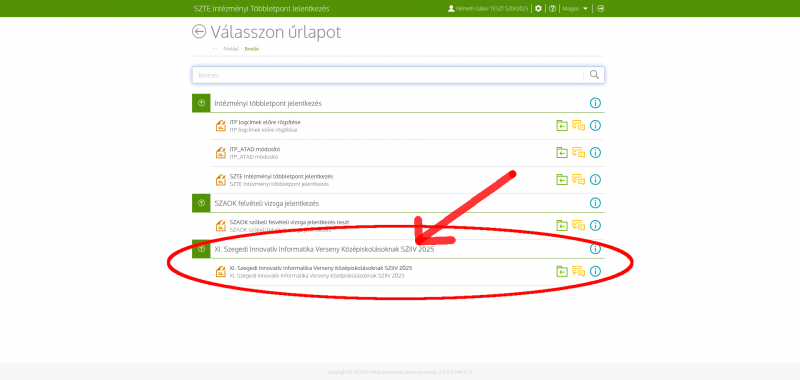Collapse the SZAOK felvételi vizsga jelentkezés group
This screenshot has width=800, height=380.
(x=201, y=203)
